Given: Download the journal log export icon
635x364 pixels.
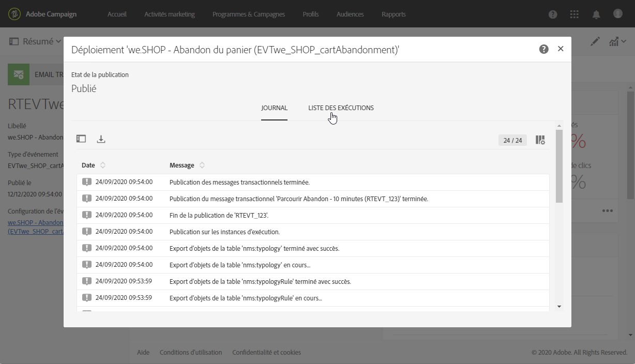Looking at the screenshot, I should [x=101, y=139].
